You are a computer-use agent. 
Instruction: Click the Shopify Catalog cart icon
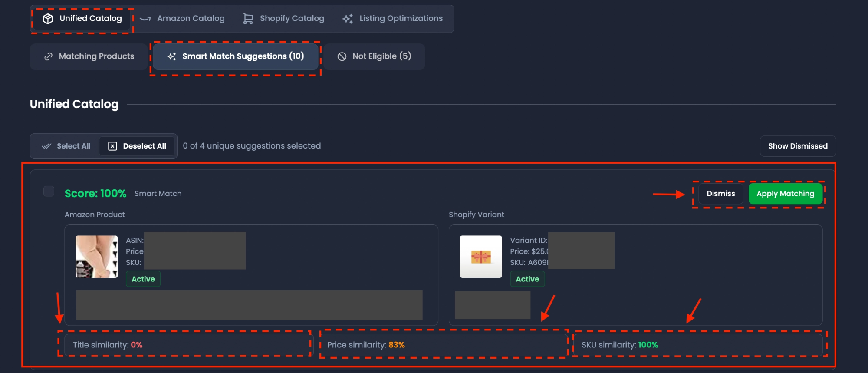[248, 19]
